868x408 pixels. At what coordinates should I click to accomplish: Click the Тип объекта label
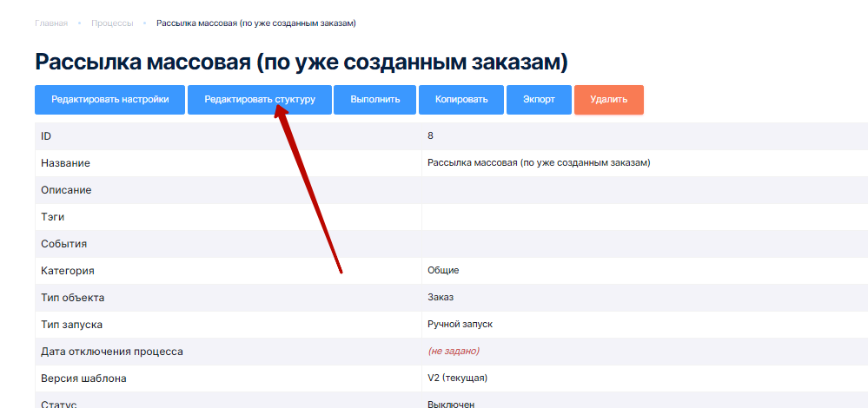(72, 298)
